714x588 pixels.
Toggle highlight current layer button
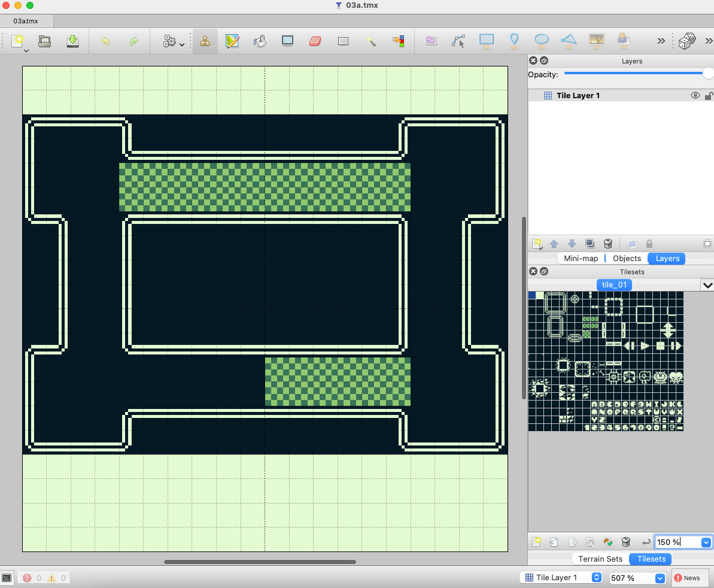(x=707, y=244)
